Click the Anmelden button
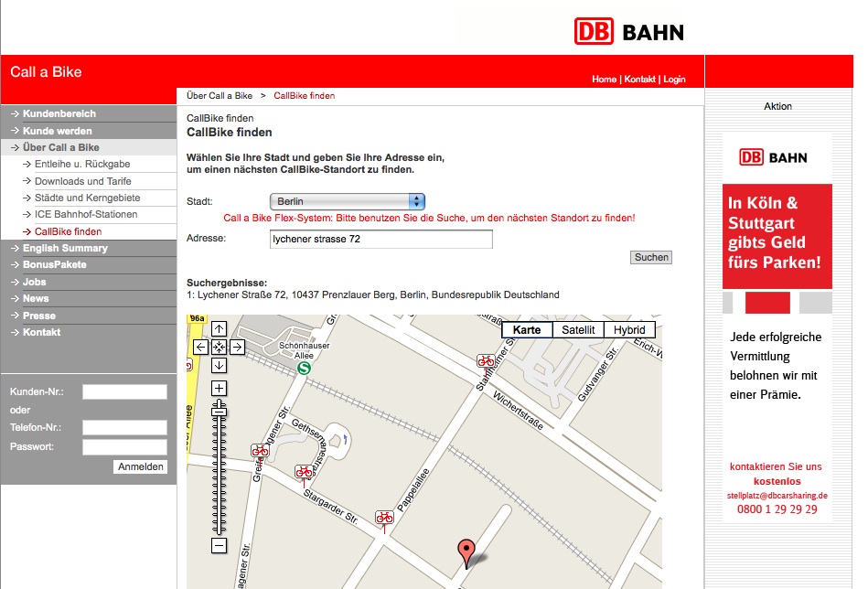This screenshot has height=589, width=868. coord(141,466)
